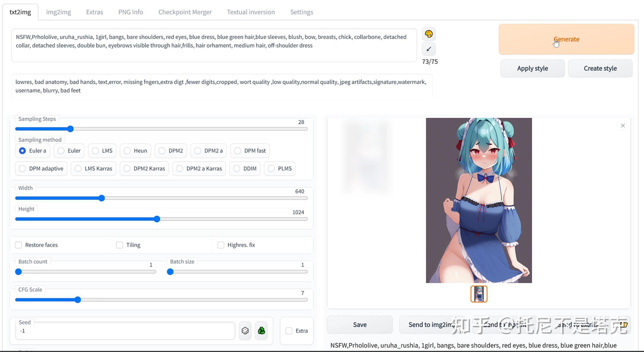Click the CFG Scale slider handle
Viewport: 644px width, 352px height.
(x=78, y=300)
